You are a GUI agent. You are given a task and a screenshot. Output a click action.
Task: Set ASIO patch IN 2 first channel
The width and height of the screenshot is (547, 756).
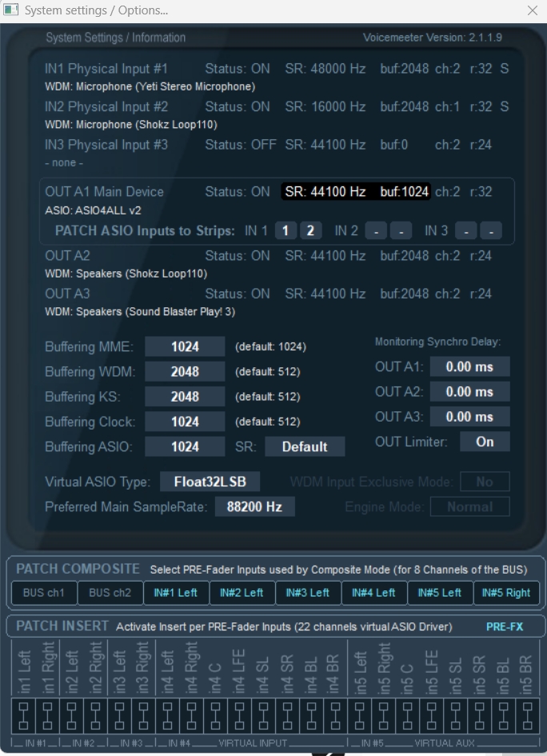(376, 231)
